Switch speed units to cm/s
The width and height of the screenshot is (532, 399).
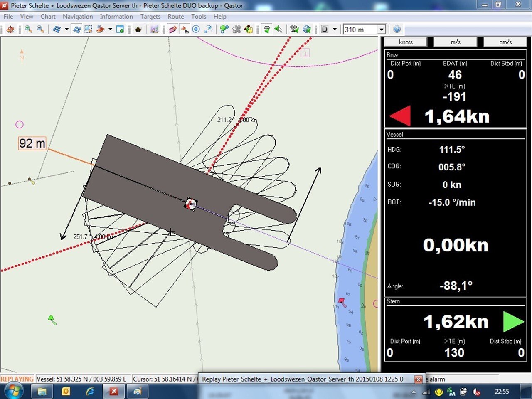(505, 42)
